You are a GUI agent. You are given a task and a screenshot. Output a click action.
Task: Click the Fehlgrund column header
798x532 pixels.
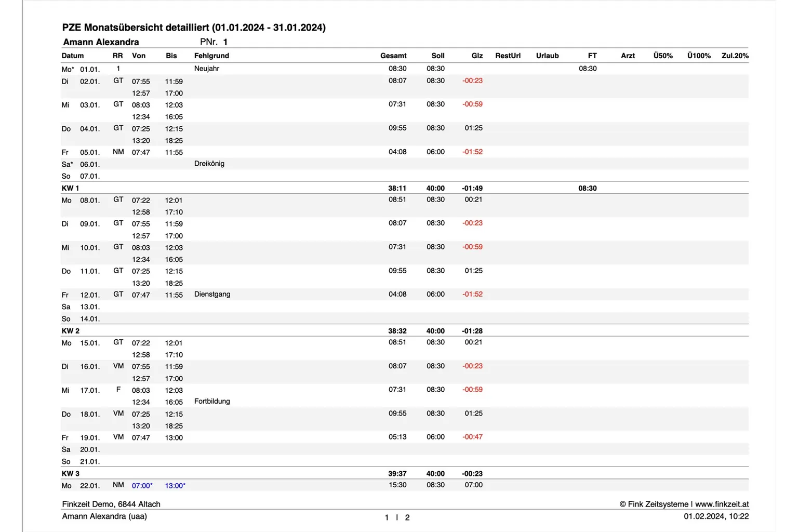point(211,56)
